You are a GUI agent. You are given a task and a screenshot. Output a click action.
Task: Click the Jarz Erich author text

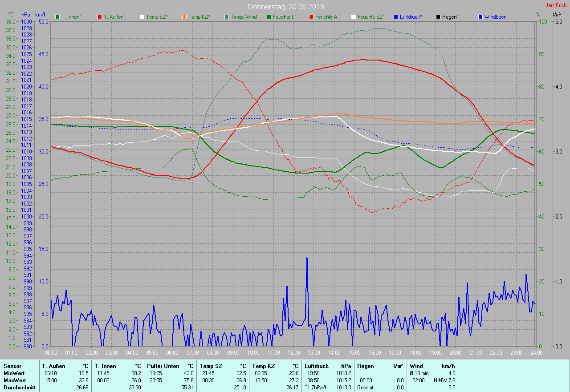pyautogui.click(x=556, y=5)
